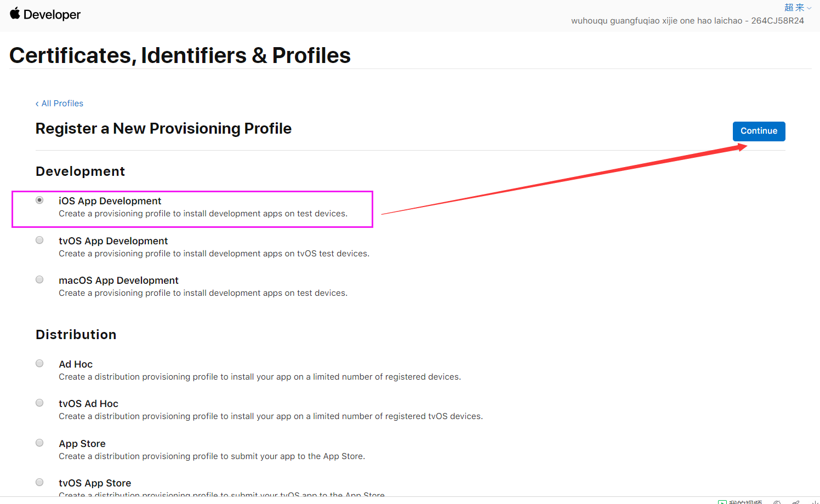This screenshot has height=504, width=820.
Task: Select the tvOS Ad Hoc radio button
Action: point(39,403)
